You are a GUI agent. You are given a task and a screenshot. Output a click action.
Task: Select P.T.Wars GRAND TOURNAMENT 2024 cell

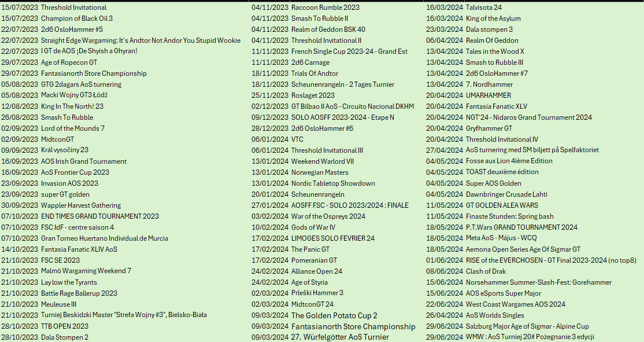pos(521,227)
